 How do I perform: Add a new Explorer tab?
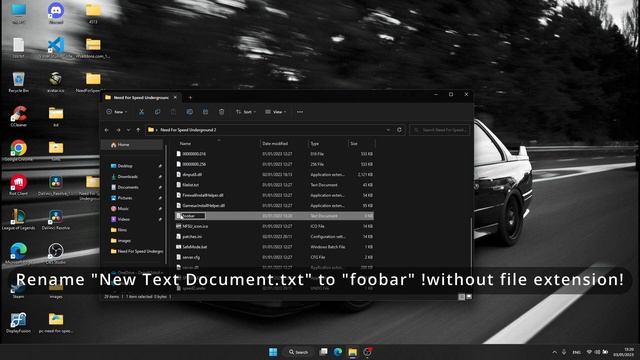190,98
